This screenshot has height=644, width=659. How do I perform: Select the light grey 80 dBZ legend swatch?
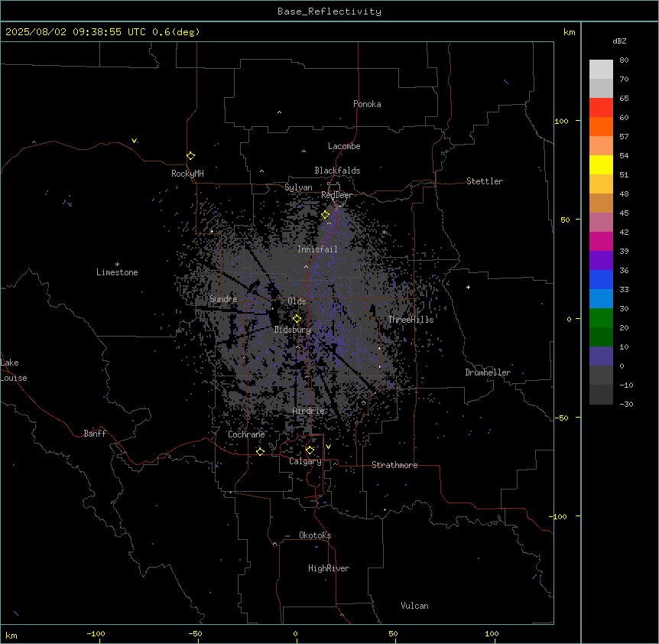[x=601, y=69]
